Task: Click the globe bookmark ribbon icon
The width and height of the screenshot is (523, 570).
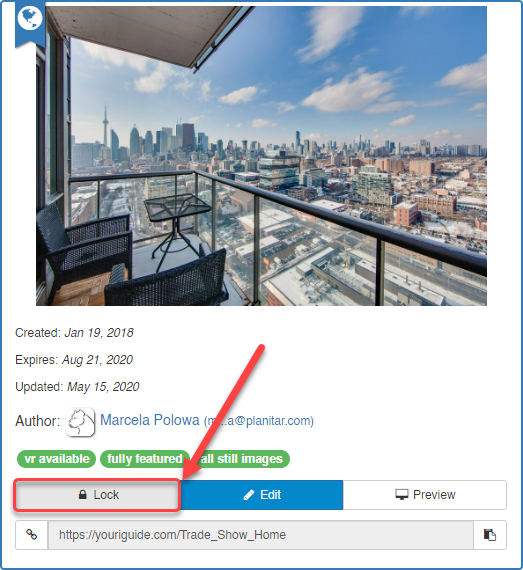Action: (x=30, y=23)
